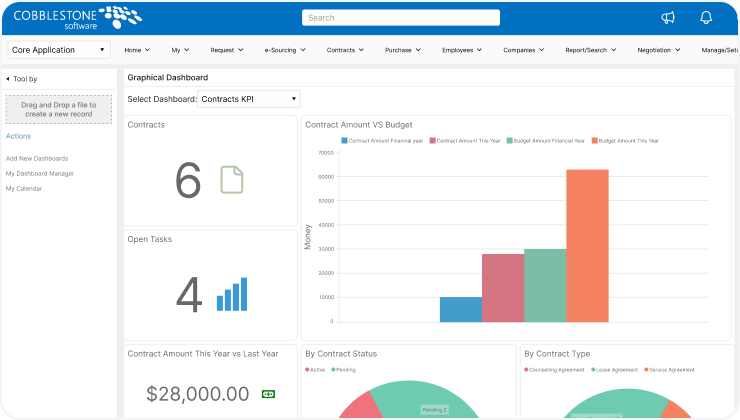Toggle Contract Amount Financial year legend
740x420 pixels.
tap(384, 141)
